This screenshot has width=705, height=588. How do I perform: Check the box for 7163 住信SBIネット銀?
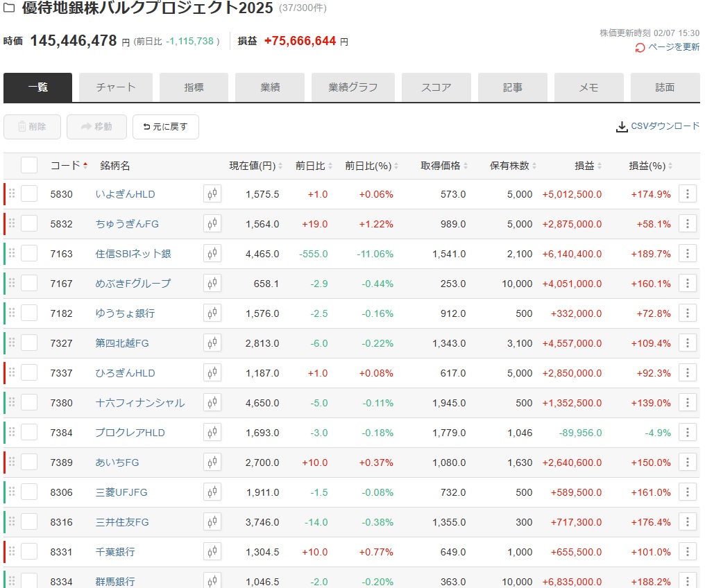click(x=29, y=254)
